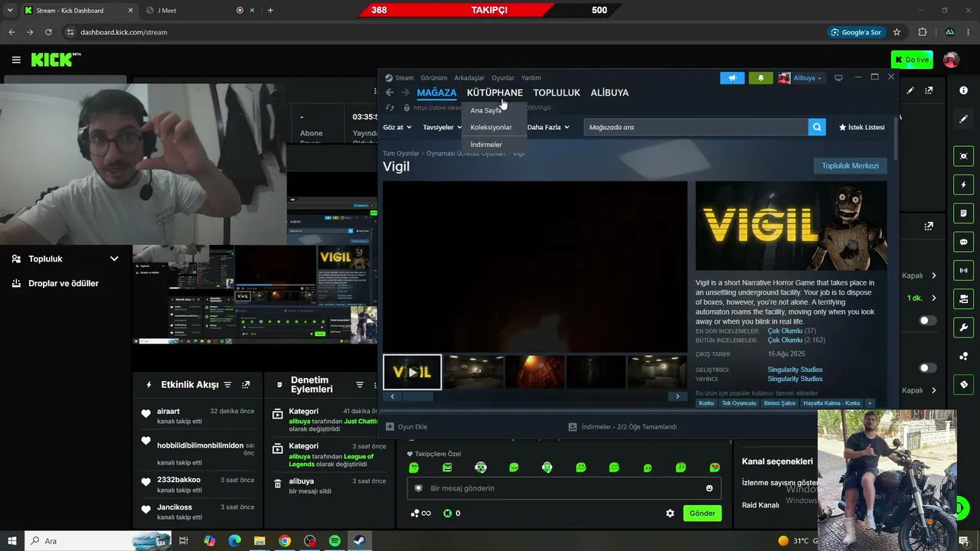980x551 pixels.
Task: Click Chrome address bar URL
Action: click(123, 32)
